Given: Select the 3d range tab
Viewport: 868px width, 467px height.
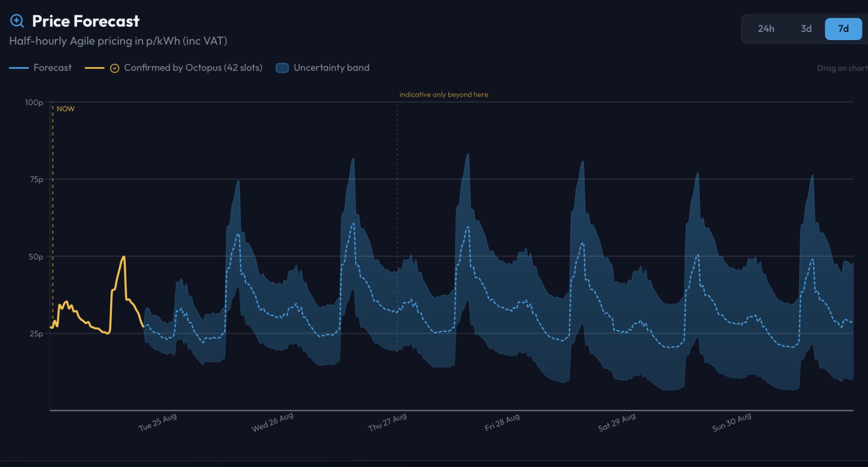Looking at the screenshot, I should (x=806, y=29).
